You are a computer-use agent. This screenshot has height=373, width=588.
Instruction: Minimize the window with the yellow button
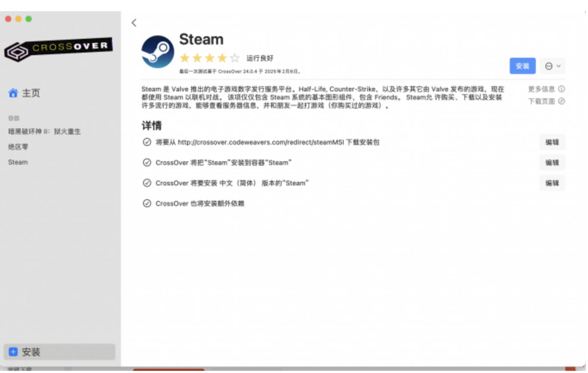pyautogui.click(x=18, y=19)
